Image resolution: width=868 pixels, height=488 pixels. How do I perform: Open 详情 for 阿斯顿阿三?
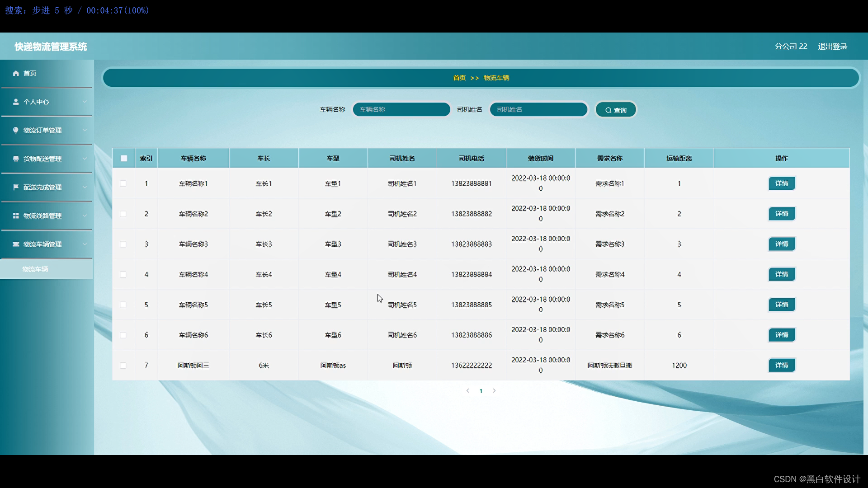coord(782,365)
